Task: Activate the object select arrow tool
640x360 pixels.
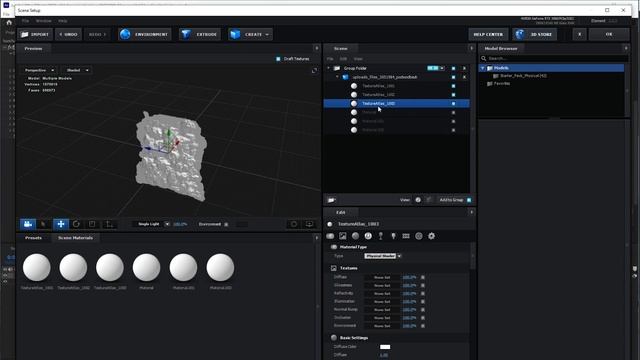Action: 43,224
